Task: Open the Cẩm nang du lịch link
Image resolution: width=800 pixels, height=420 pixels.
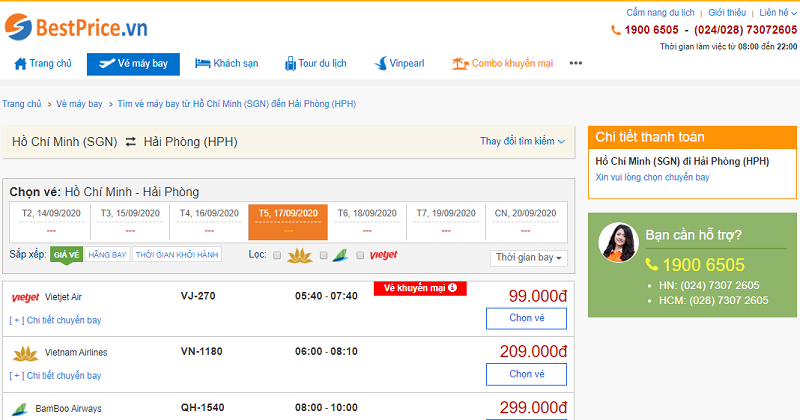Action: coord(660,13)
